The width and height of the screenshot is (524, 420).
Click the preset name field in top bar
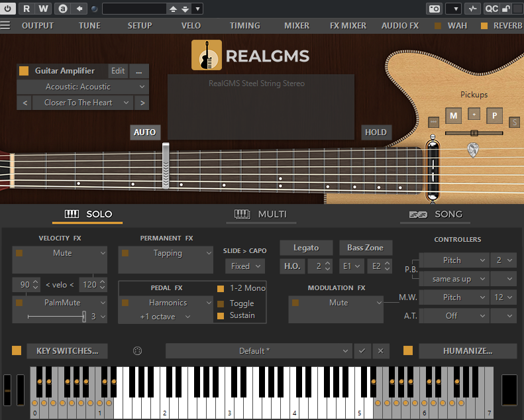pyautogui.click(x=134, y=9)
